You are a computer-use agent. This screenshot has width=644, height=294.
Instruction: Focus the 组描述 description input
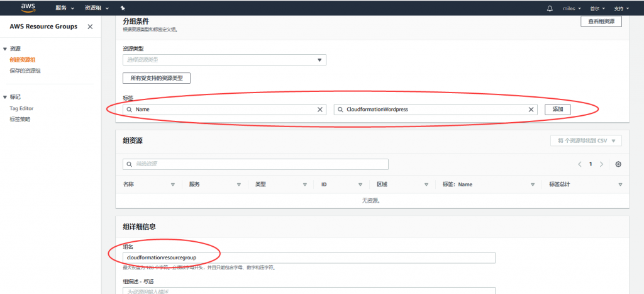pyautogui.click(x=309, y=291)
